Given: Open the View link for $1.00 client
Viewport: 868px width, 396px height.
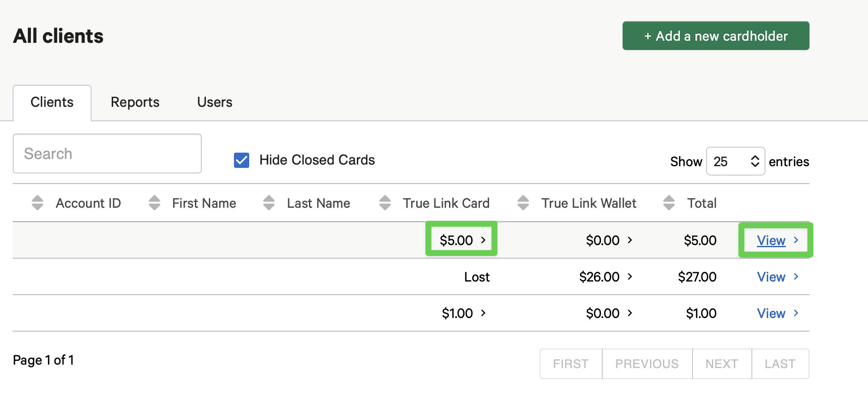Looking at the screenshot, I should (771, 313).
